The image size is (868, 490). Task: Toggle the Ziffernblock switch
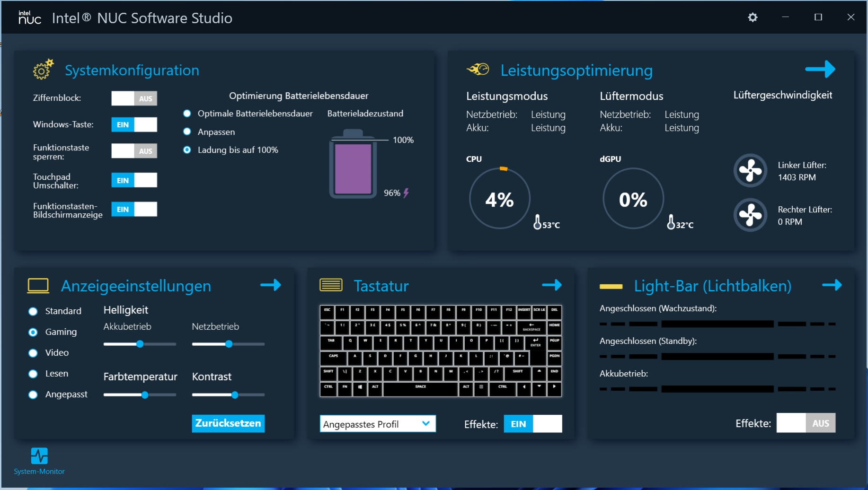point(134,98)
